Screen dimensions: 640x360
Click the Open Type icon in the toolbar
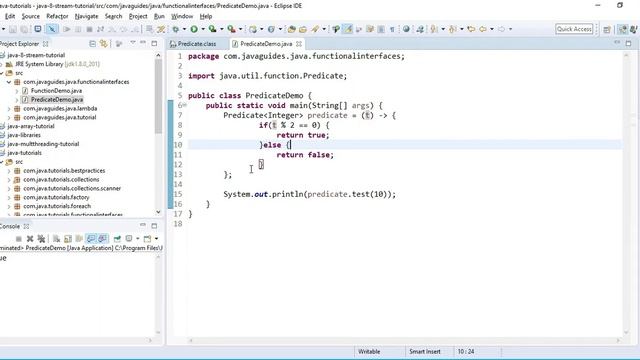[x=291, y=29]
